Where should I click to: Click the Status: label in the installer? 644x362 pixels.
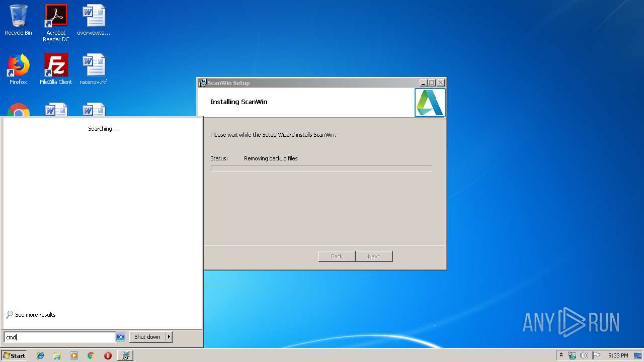click(x=219, y=158)
